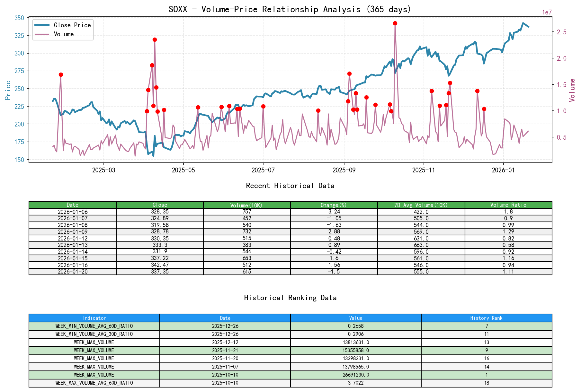
Task: Click the first red marker in February 2025
Action: (x=60, y=75)
